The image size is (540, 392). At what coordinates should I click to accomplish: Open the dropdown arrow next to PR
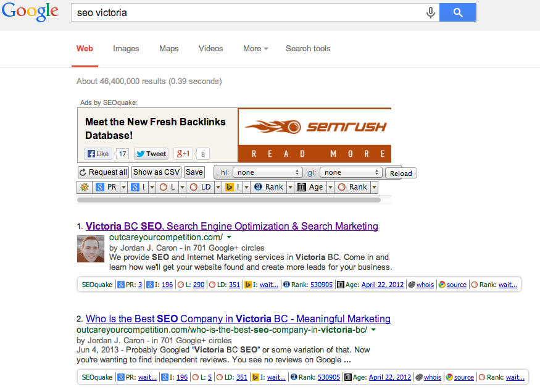pos(123,187)
